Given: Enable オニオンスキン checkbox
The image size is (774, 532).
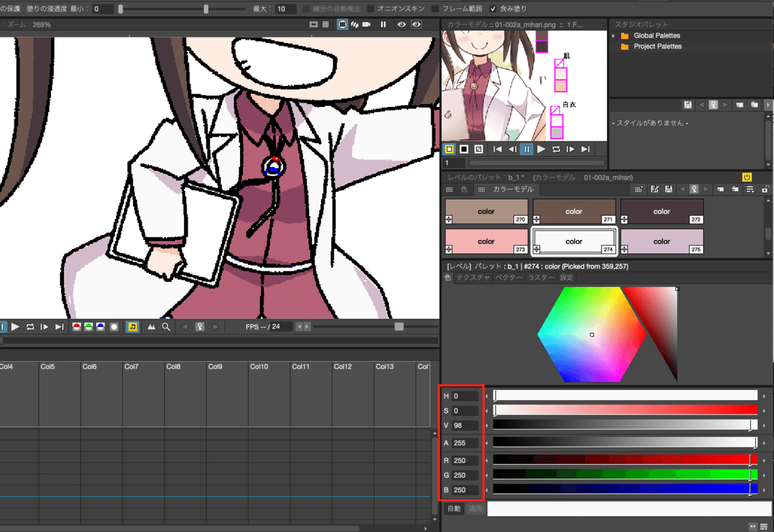Looking at the screenshot, I should click(x=370, y=9).
